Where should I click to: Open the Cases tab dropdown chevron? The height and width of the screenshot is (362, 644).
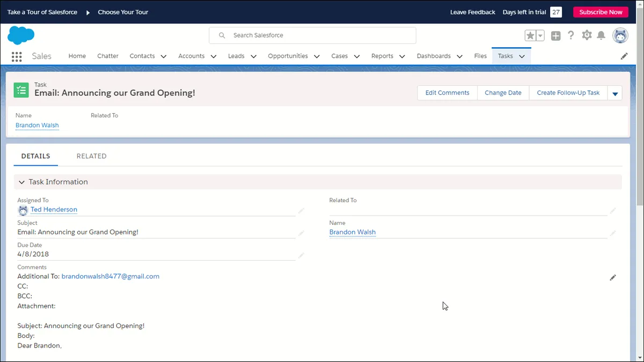pos(357,56)
